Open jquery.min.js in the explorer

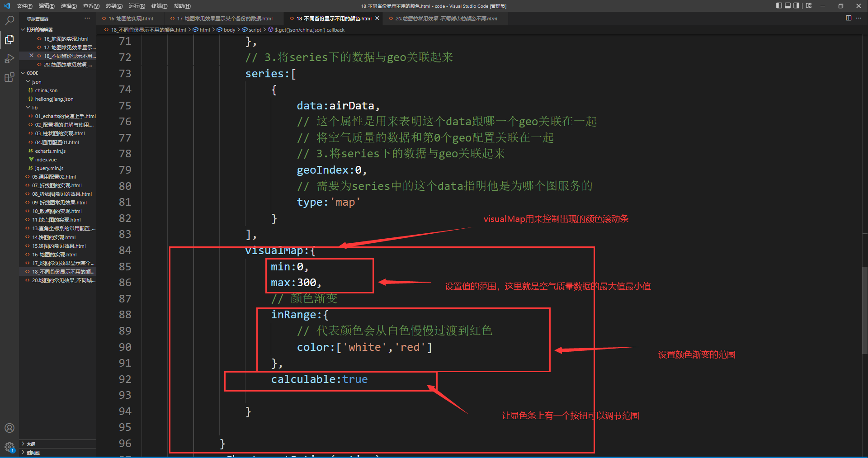[x=49, y=168]
